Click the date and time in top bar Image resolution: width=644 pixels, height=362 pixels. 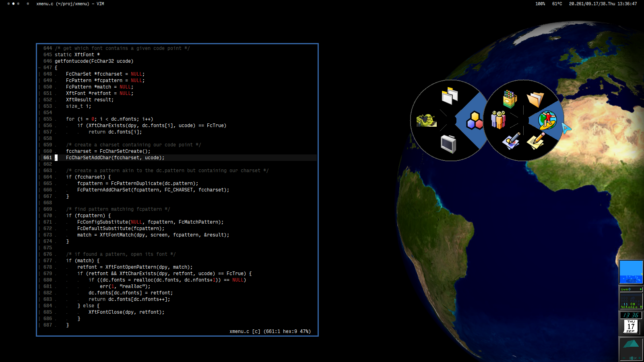(603, 4)
